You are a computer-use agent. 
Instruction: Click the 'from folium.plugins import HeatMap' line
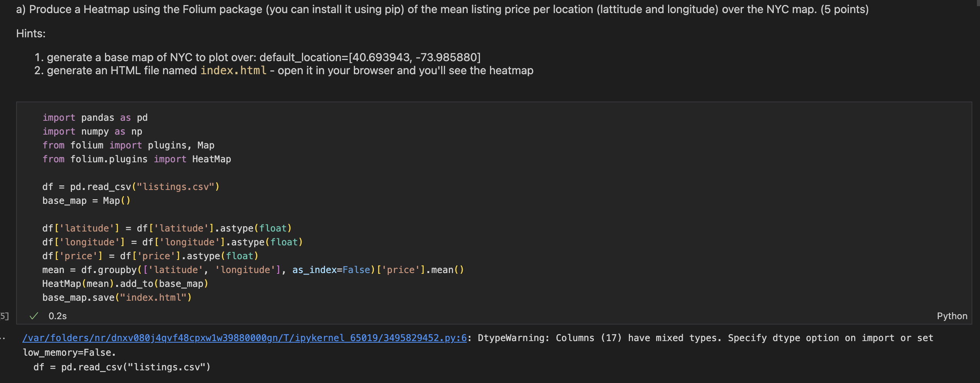[x=137, y=159]
